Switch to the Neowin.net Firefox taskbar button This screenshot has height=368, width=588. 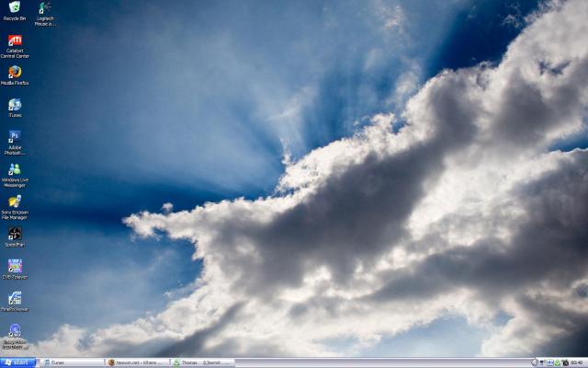[138, 362]
